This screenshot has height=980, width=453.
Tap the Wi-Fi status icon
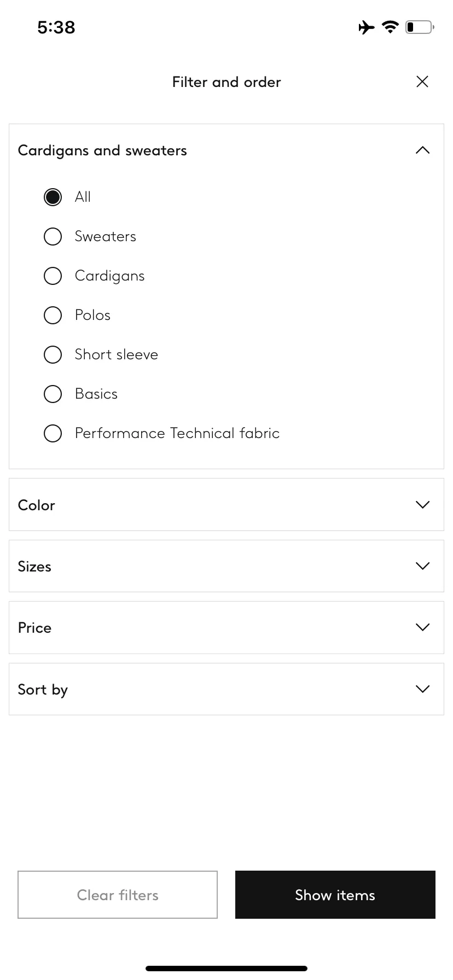coord(390,27)
